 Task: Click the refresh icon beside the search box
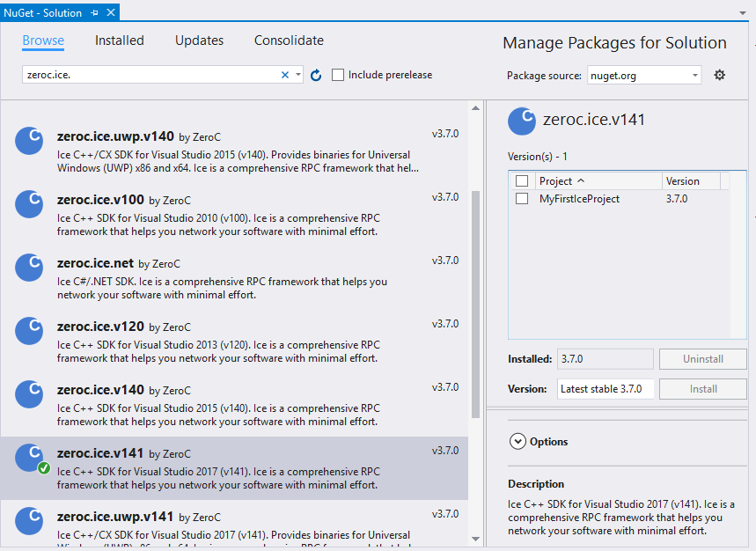pos(316,76)
